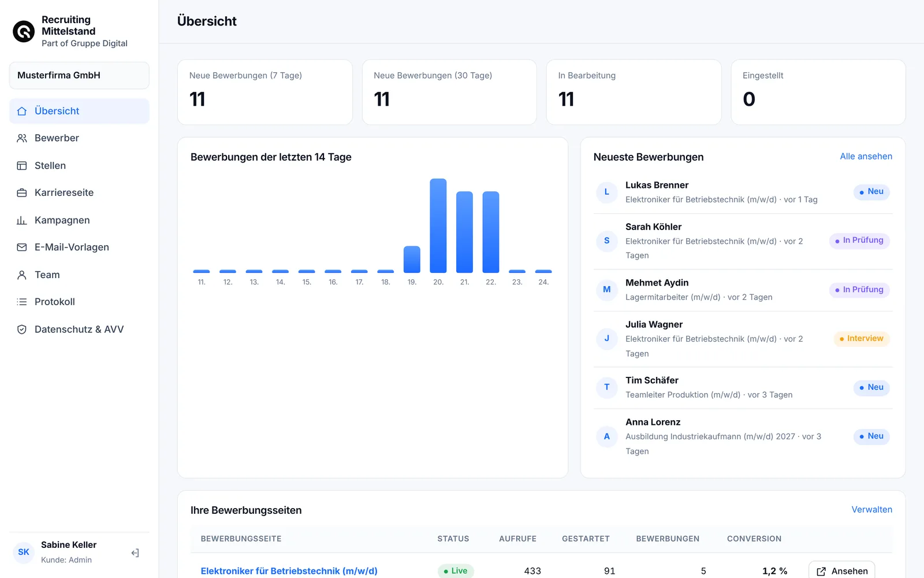This screenshot has height=578, width=924.
Task: Click the Stellen layout icon
Action: pos(22,166)
